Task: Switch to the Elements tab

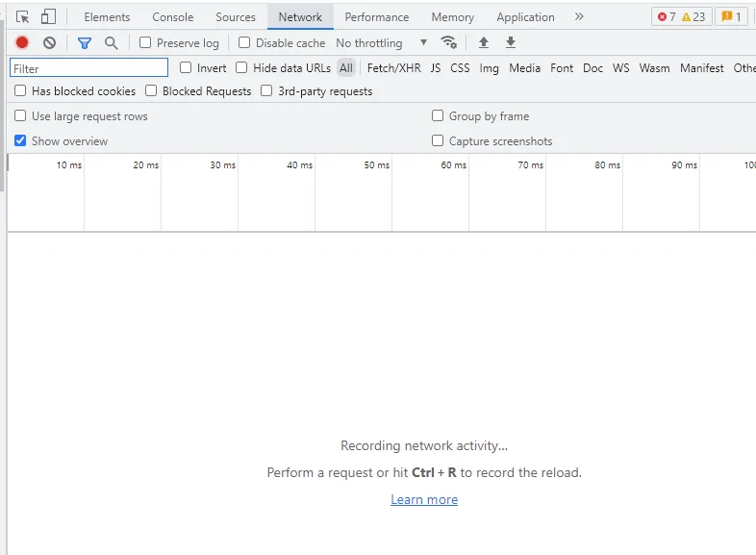Action: 107,17
